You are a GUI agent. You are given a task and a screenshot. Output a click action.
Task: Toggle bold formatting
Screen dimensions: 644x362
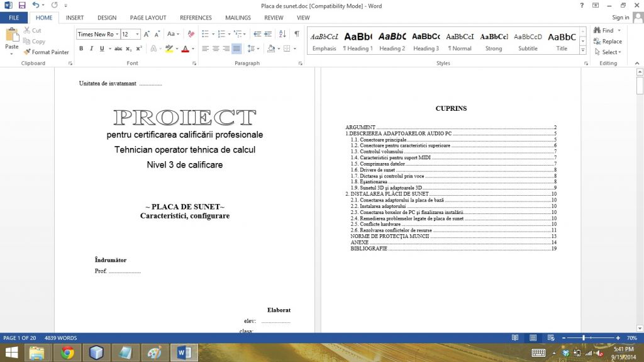coord(81,48)
